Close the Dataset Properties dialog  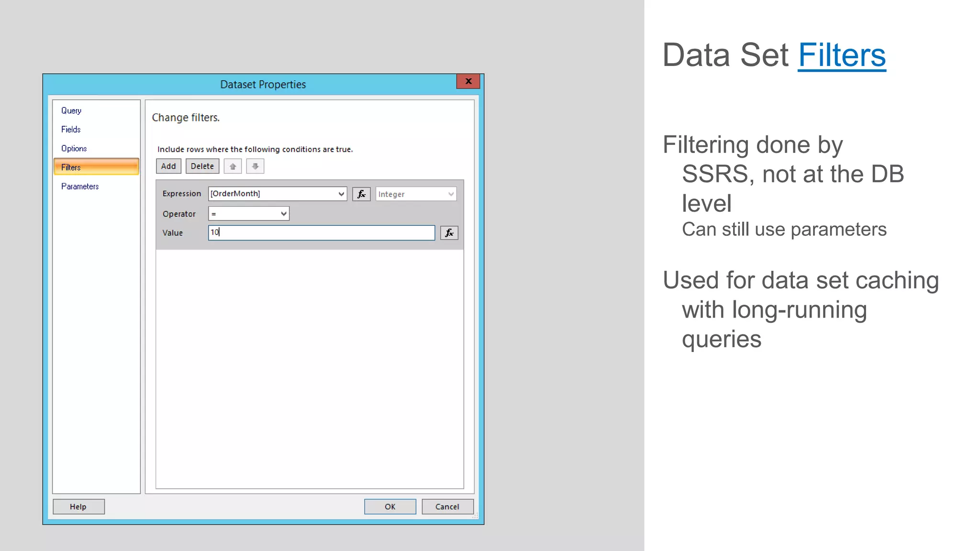[468, 81]
